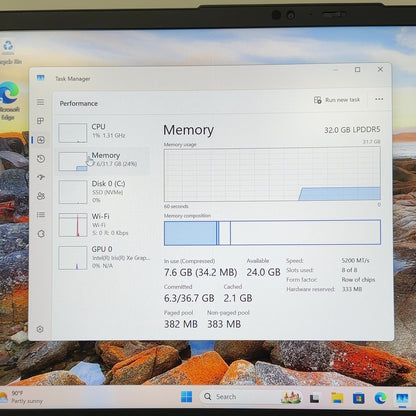Viewport: 416px width, 416px height.
Task: Click the CPU mini graph thumbnail
Action: tap(73, 133)
